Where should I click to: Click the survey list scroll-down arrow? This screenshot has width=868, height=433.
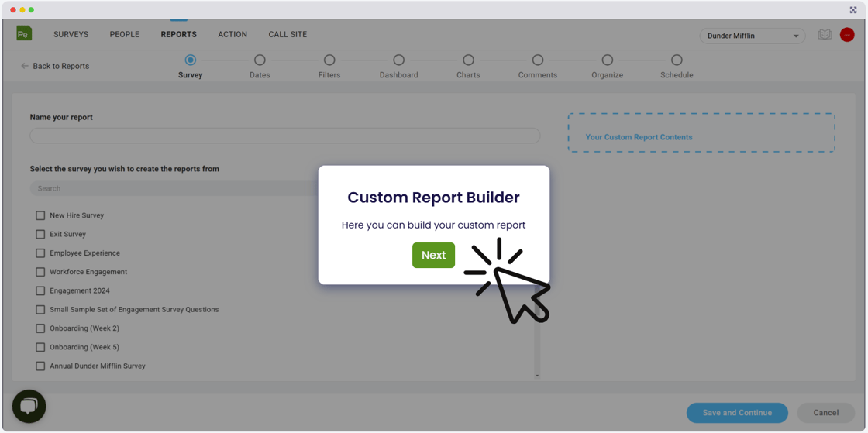(537, 376)
